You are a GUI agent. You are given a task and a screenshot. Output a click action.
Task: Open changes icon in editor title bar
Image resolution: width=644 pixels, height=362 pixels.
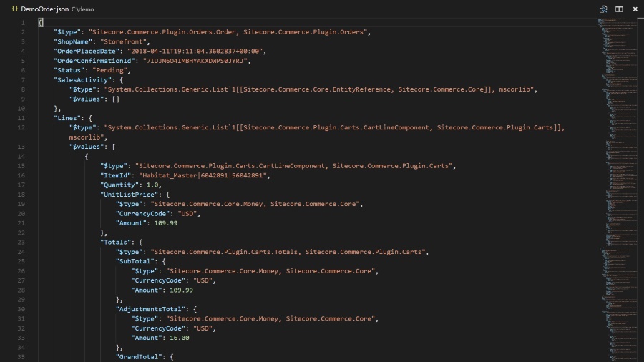(603, 9)
